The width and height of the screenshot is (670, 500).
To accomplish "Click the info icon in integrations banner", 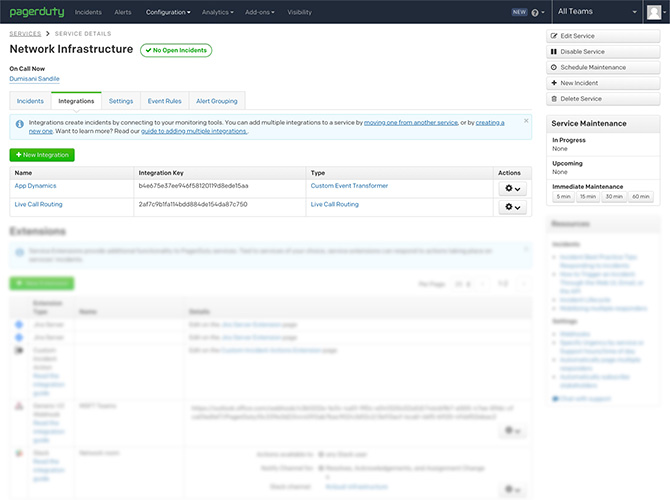I will coord(20,124).
